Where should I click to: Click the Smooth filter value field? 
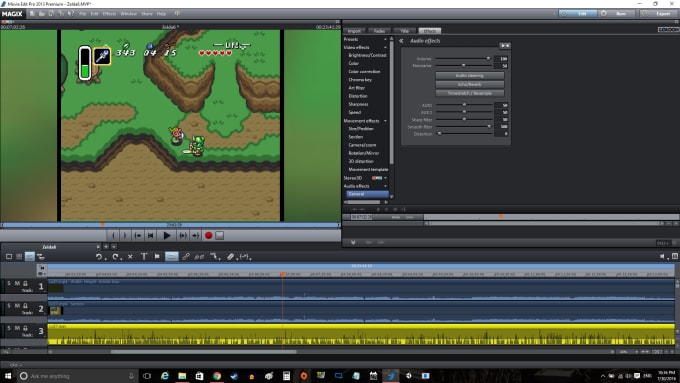[501, 127]
